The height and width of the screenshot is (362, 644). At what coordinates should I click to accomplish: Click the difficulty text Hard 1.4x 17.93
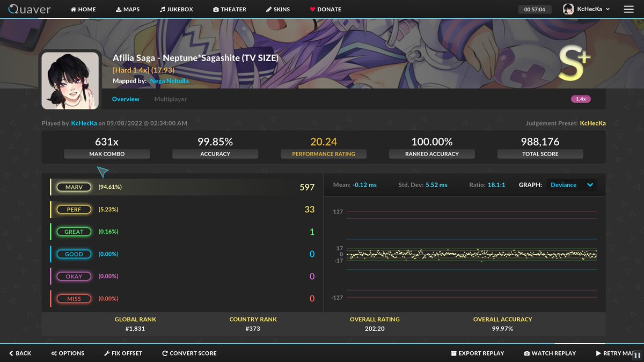click(143, 70)
